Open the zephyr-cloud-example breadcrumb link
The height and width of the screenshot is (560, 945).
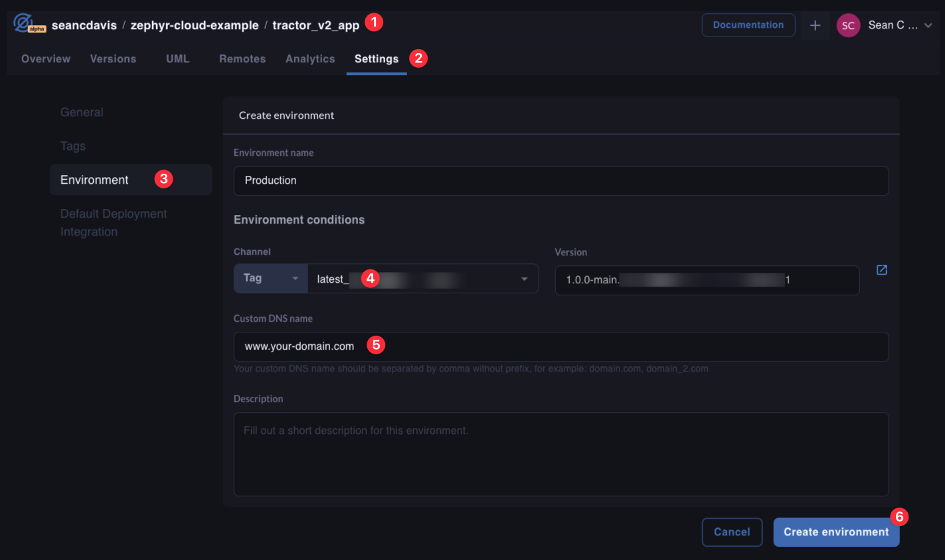(x=195, y=25)
